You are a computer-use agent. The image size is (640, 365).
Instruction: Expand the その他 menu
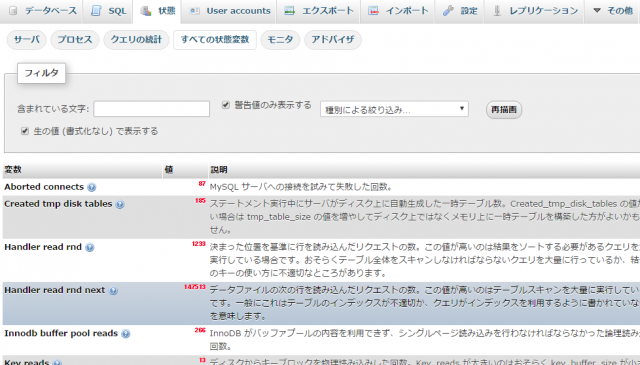pyautogui.click(x=612, y=11)
